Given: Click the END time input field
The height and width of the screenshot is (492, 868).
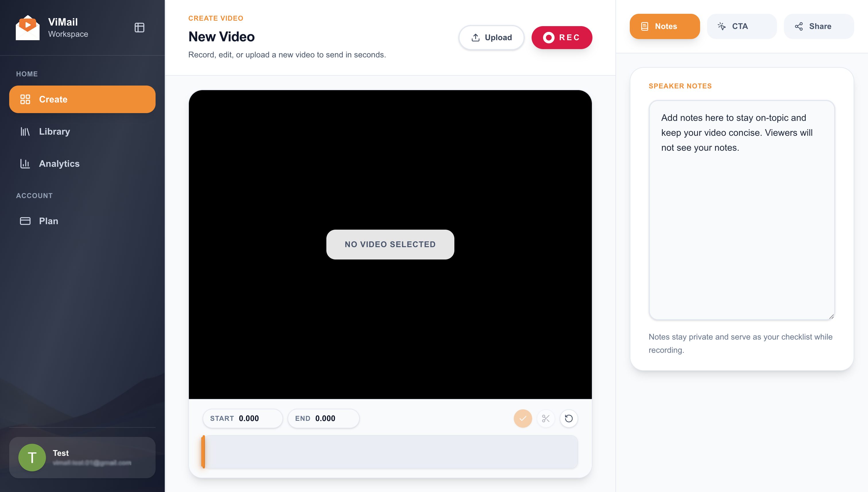Looking at the screenshot, I should coord(323,418).
